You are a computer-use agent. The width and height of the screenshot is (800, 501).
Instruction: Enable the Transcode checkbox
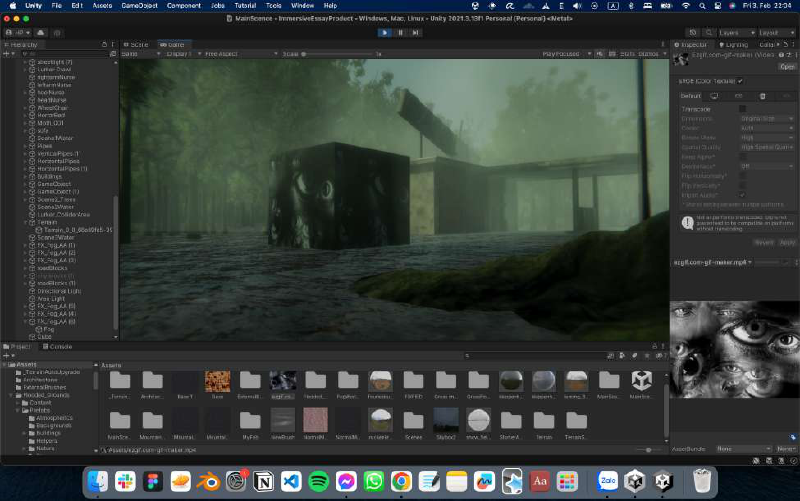742,108
